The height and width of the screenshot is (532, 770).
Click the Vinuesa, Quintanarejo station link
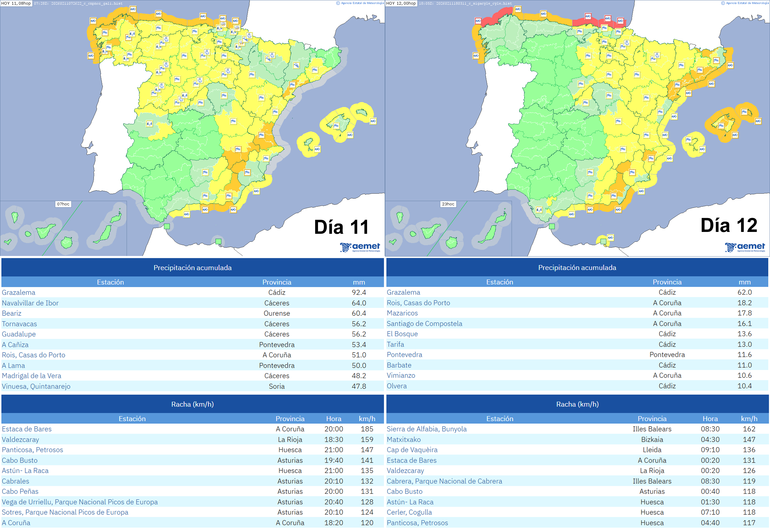pos(36,386)
